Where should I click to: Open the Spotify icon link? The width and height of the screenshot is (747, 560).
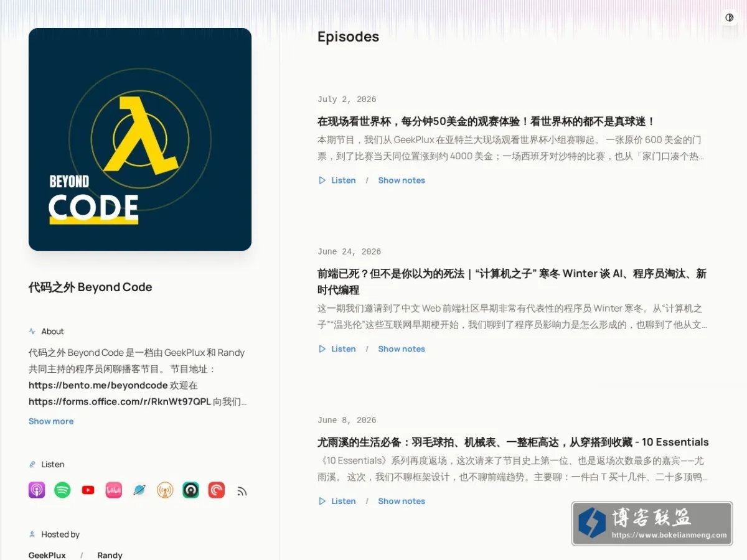(62, 490)
